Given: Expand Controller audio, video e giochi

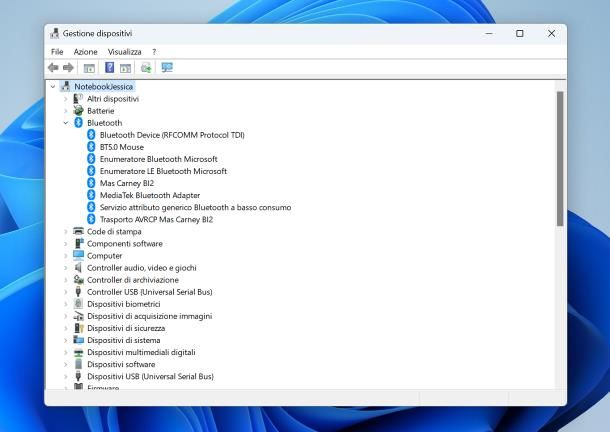Looking at the screenshot, I should tap(66, 268).
